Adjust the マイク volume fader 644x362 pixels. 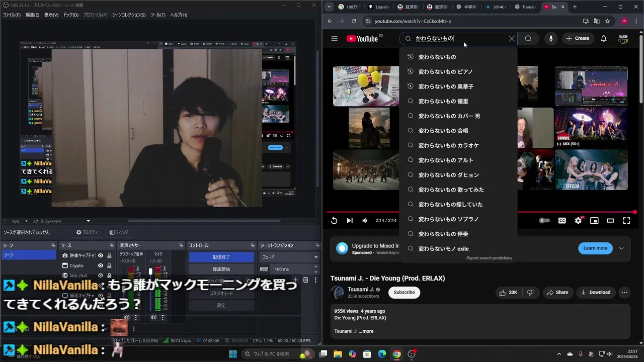tap(150, 271)
